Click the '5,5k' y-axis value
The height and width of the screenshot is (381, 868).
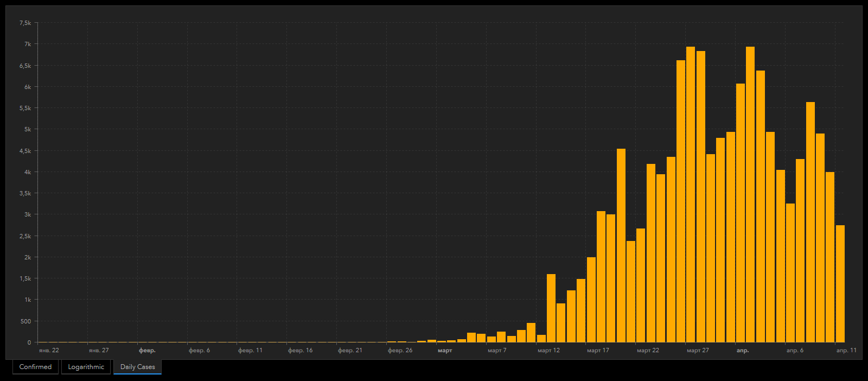point(25,108)
